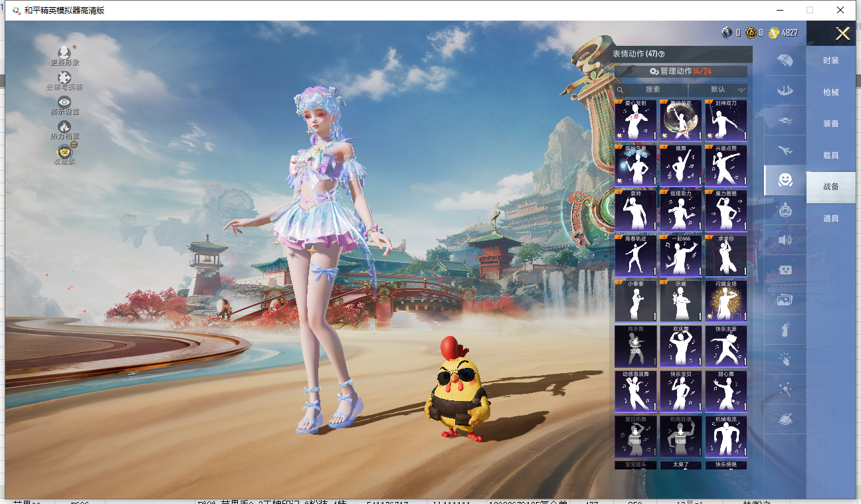Open the 热力档案 flame icon

coord(64,127)
